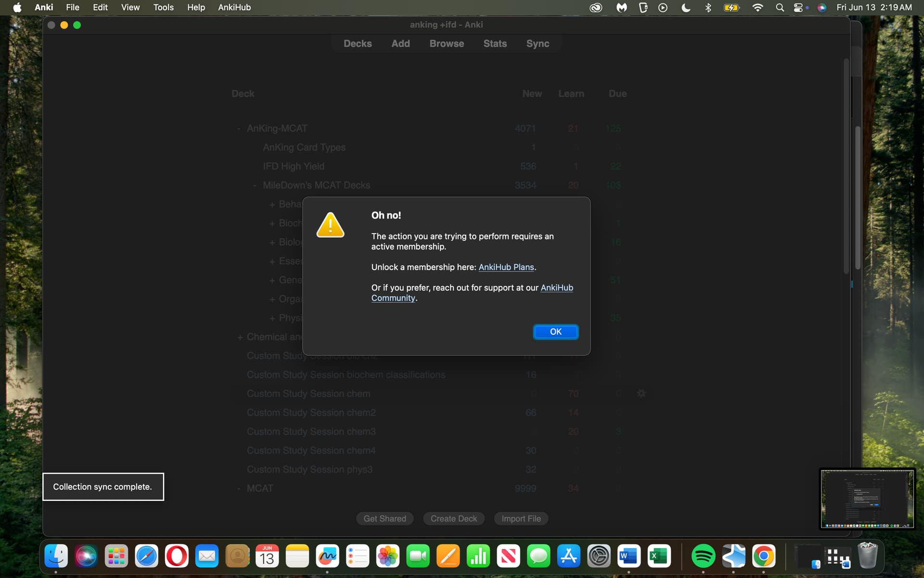Screen dimensions: 924x578
Task: Collapse MileDown's MCAT Decks
Action: (255, 185)
